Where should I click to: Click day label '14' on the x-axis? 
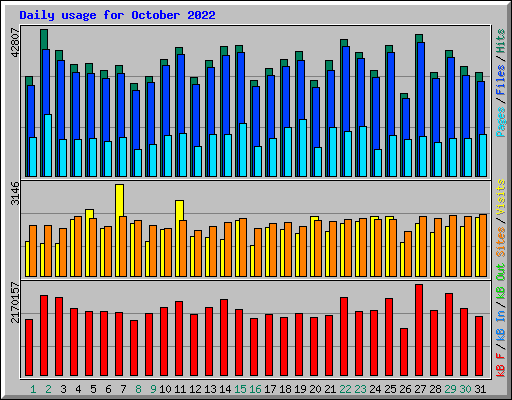pyautogui.click(x=225, y=389)
